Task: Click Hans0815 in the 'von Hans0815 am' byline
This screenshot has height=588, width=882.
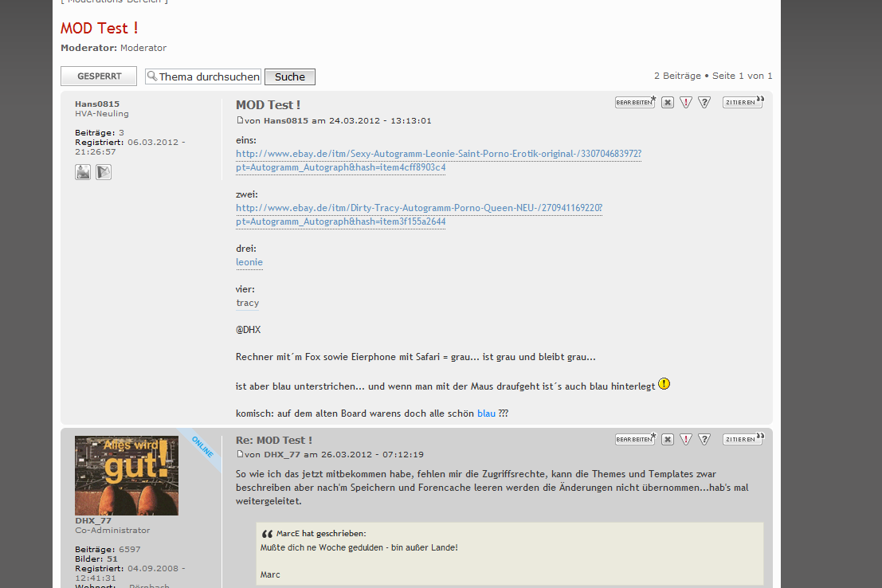Action: [286, 120]
